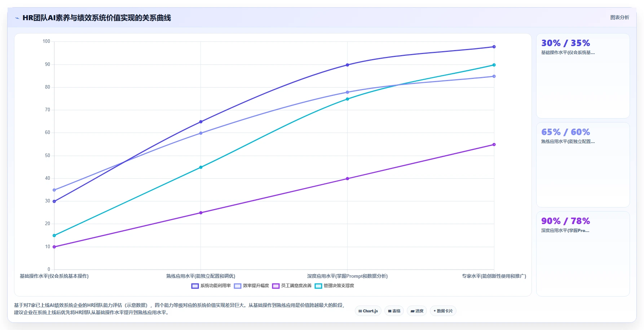Click the x-axis label 熟练应用水平(能独立配置和调优)
The width and height of the screenshot is (644, 330).
[x=201, y=276]
